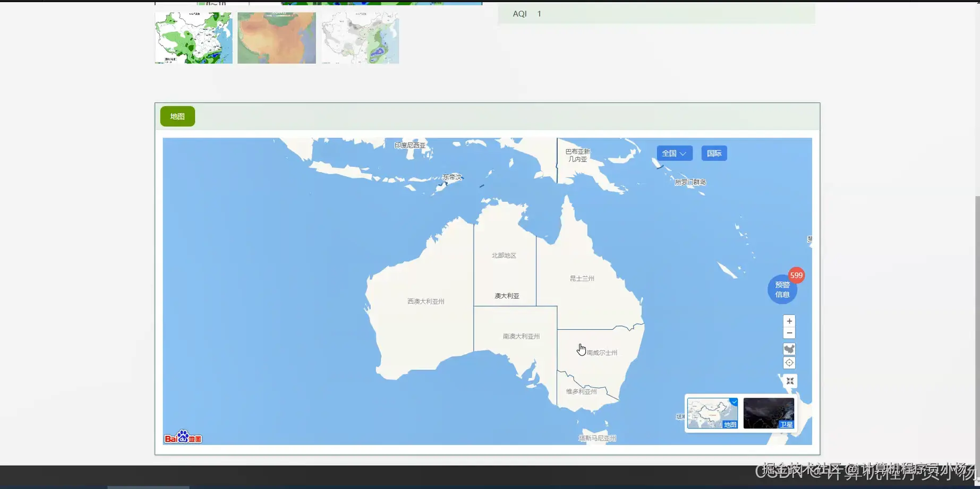This screenshot has width=980, height=489.
Task: Click the 塔斯马尼亚州 label on map
Action: [598, 438]
